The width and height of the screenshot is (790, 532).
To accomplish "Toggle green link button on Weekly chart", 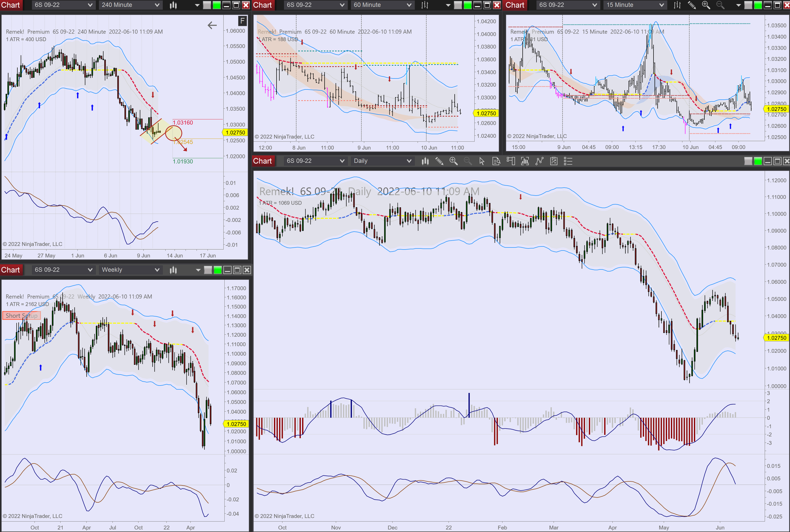I will (x=218, y=270).
